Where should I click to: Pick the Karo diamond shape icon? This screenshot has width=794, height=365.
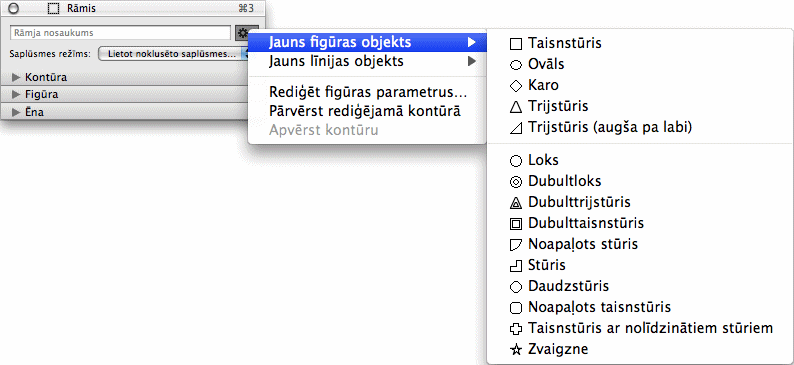[x=515, y=86]
